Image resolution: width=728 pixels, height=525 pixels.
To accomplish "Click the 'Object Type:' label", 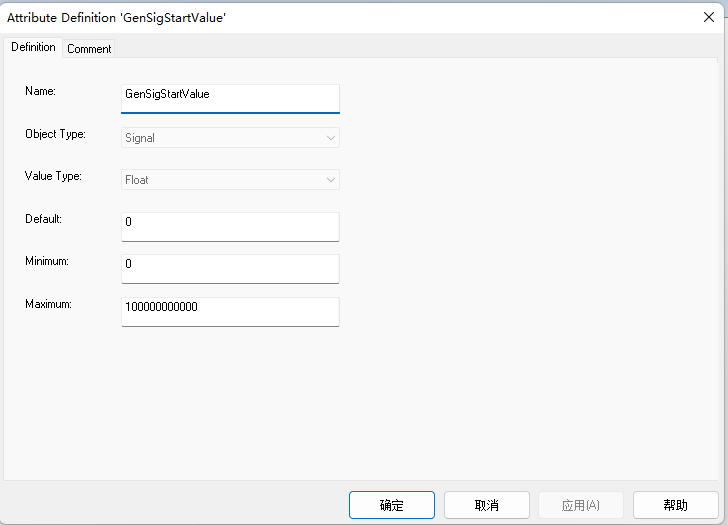I will 55,134.
